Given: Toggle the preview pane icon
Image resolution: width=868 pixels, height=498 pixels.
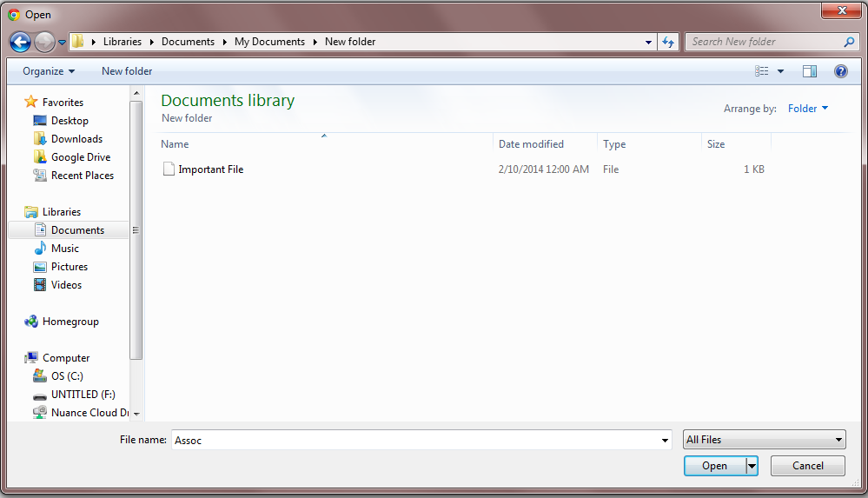Looking at the screenshot, I should click(x=810, y=71).
